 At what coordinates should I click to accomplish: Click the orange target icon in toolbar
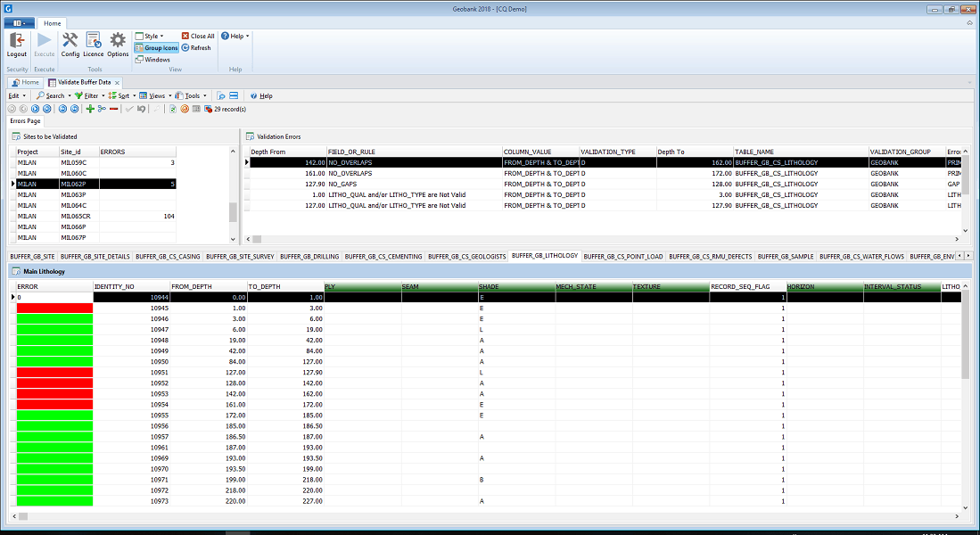[x=185, y=109]
